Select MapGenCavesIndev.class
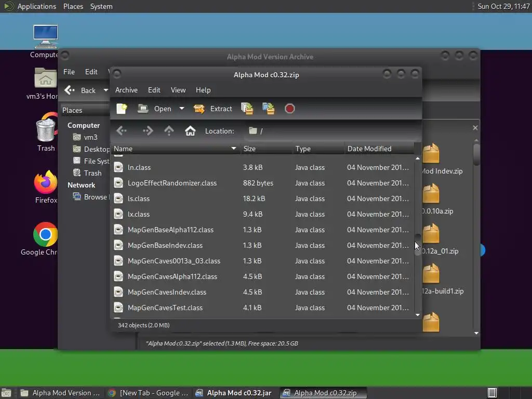Screen dimensions: 532x399 pos(262,292)
